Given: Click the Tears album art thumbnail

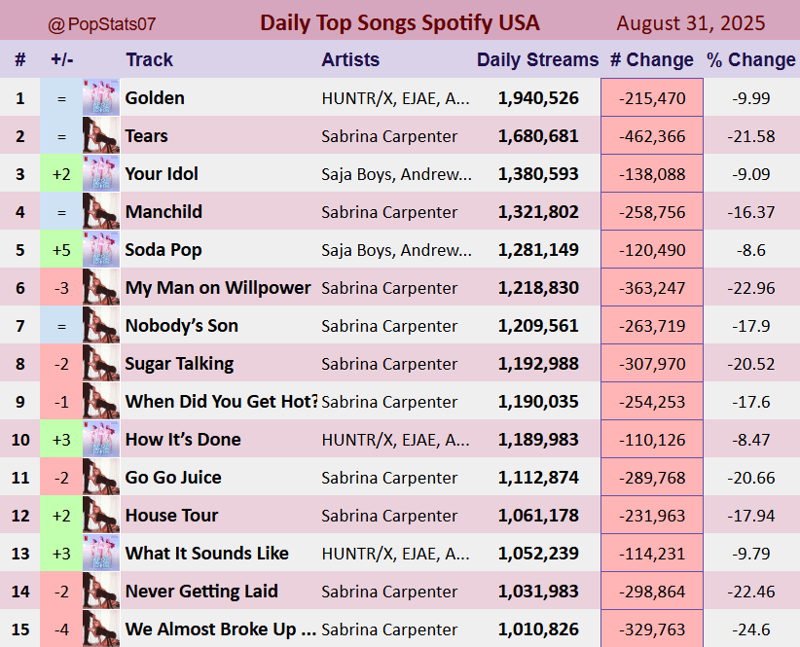Looking at the screenshot, I should point(102,136).
